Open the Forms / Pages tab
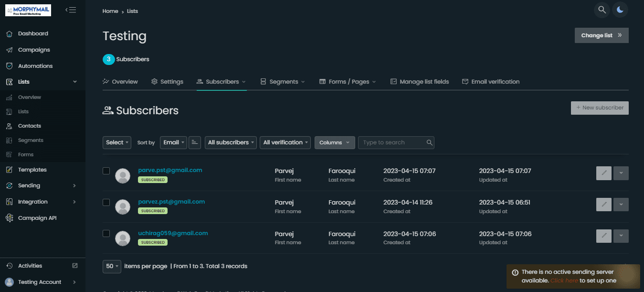This screenshot has width=644, height=292. [x=348, y=82]
